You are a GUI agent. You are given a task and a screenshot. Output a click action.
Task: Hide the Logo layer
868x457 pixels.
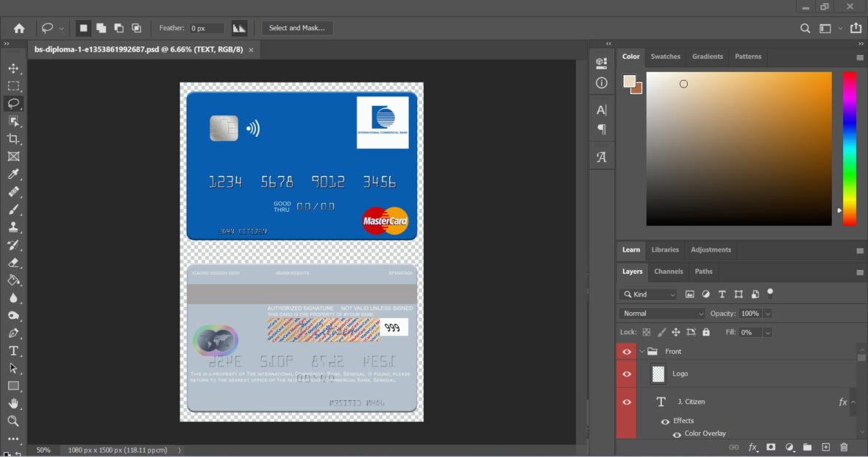[626, 374]
